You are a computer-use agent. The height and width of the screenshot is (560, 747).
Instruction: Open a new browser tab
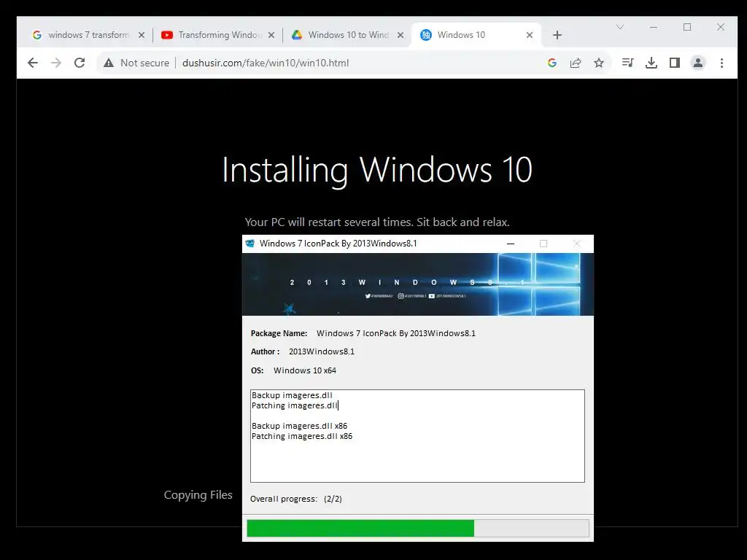tap(557, 35)
